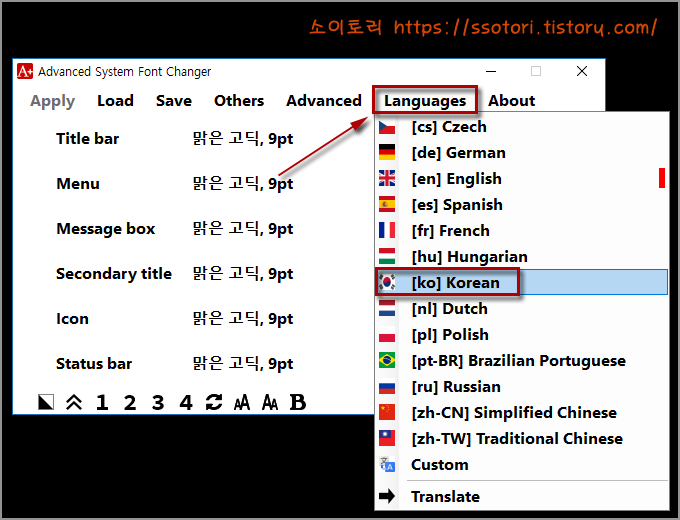The width and height of the screenshot is (680, 520).
Task: Click the Czech flag icon
Action: [x=387, y=127]
